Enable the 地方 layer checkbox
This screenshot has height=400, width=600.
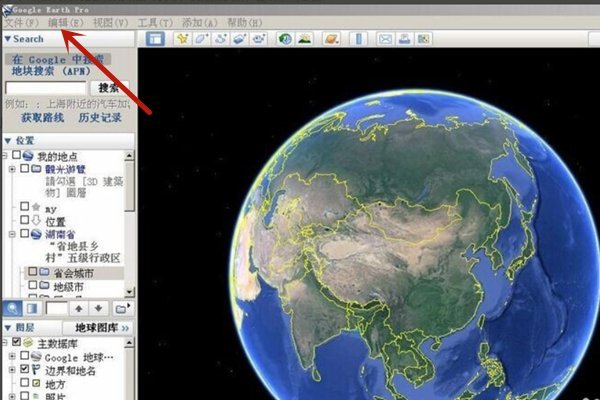click(25, 382)
